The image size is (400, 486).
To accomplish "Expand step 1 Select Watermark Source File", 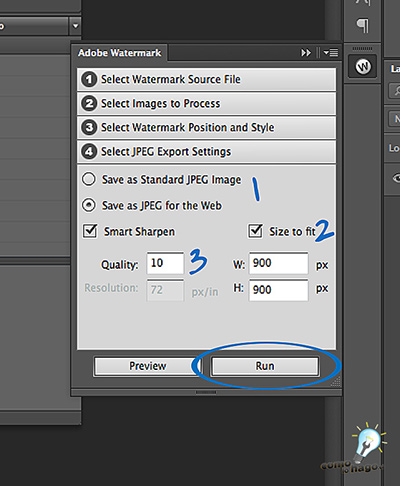I will 206,79.
